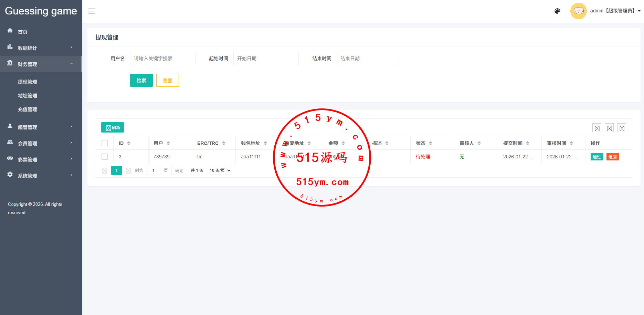The width and height of the screenshot is (644, 315).
Task: Expand the 数据统计 sidebar menu
Action: pos(41,48)
